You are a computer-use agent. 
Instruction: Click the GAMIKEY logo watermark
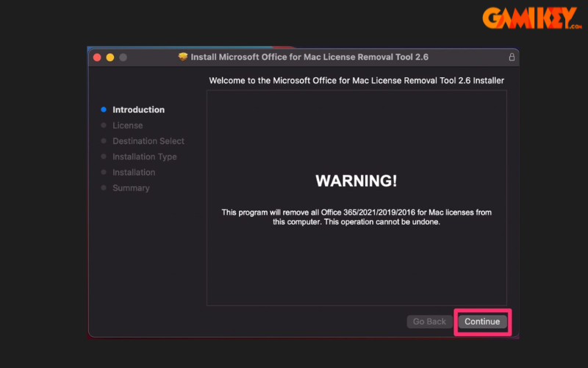click(531, 18)
